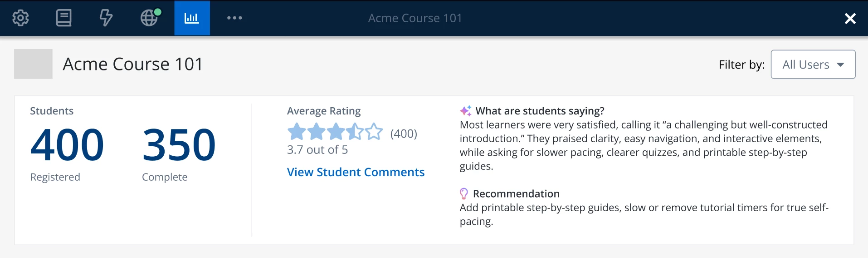Click the lightbulb Recommendation icon
868x258 pixels.
tap(464, 194)
